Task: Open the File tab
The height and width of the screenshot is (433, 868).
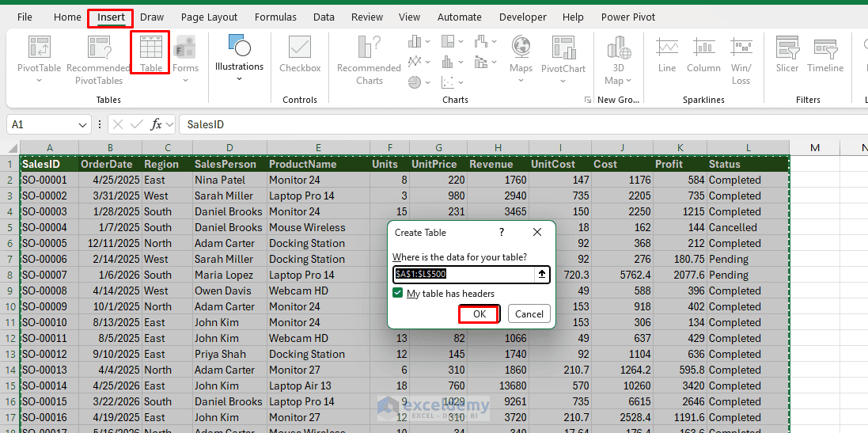Action: pos(25,17)
